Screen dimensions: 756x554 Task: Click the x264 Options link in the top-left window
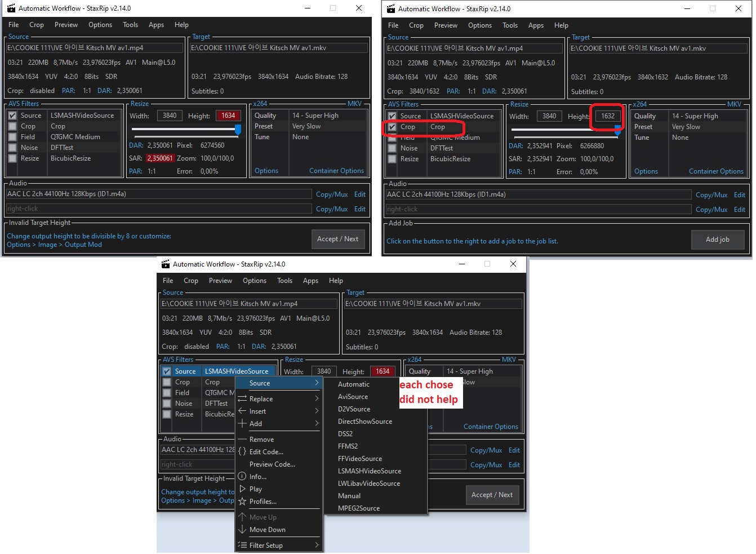tap(266, 171)
